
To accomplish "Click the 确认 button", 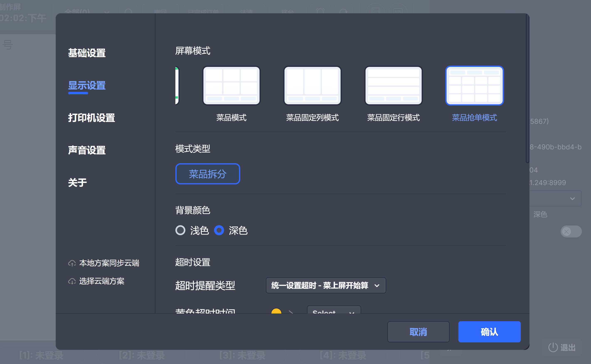I will click(x=489, y=332).
